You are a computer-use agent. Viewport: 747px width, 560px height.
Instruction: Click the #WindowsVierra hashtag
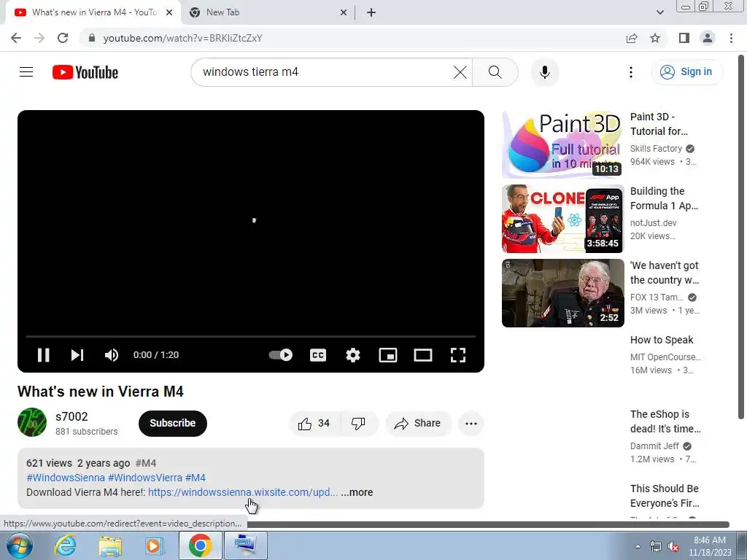click(145, 478)
